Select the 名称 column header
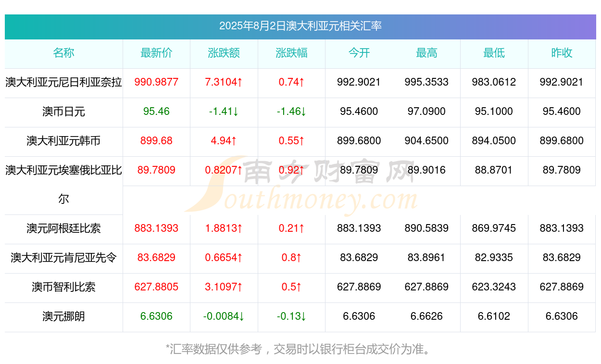Image resolution: width=601 pixels, height=364 pixels. click(63, 53)
